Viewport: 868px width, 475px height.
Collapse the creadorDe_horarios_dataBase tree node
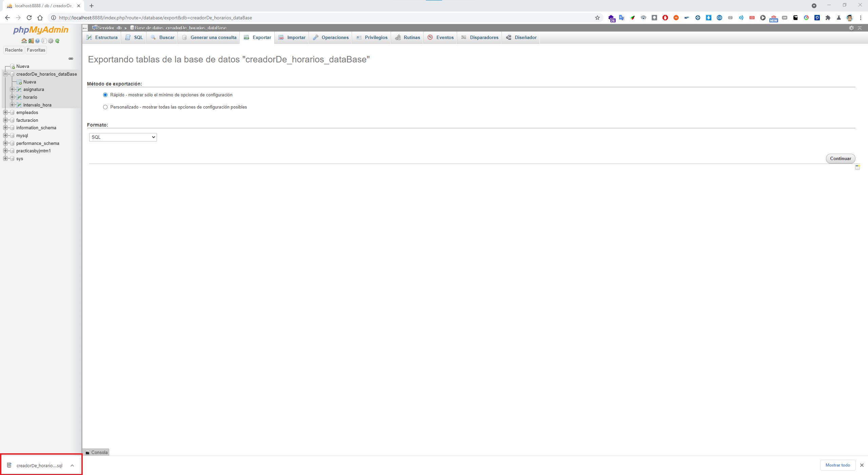point(5,74)
